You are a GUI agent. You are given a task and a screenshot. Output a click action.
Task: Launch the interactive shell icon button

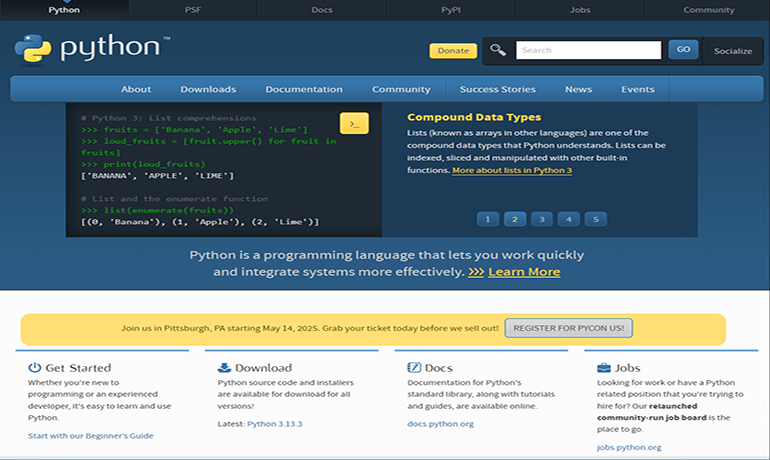(x=354, y=123)
